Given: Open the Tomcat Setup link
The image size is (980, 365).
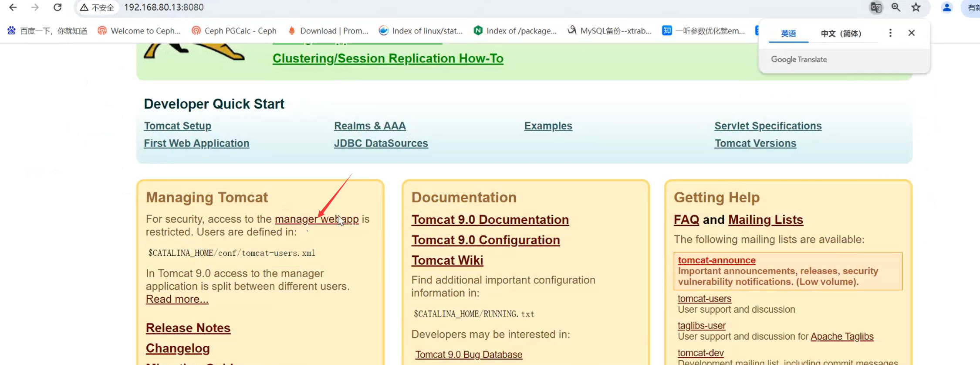Looking at the screenshot, I should tap(178, 126).
